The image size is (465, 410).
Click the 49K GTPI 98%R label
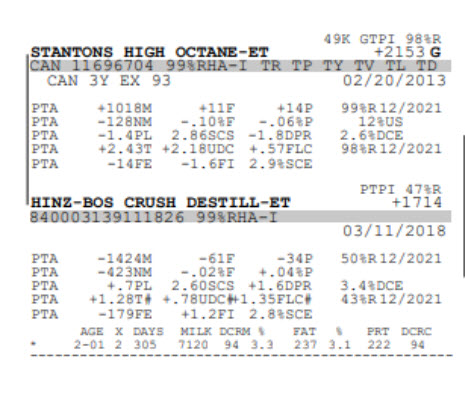[x=382, y=39]
